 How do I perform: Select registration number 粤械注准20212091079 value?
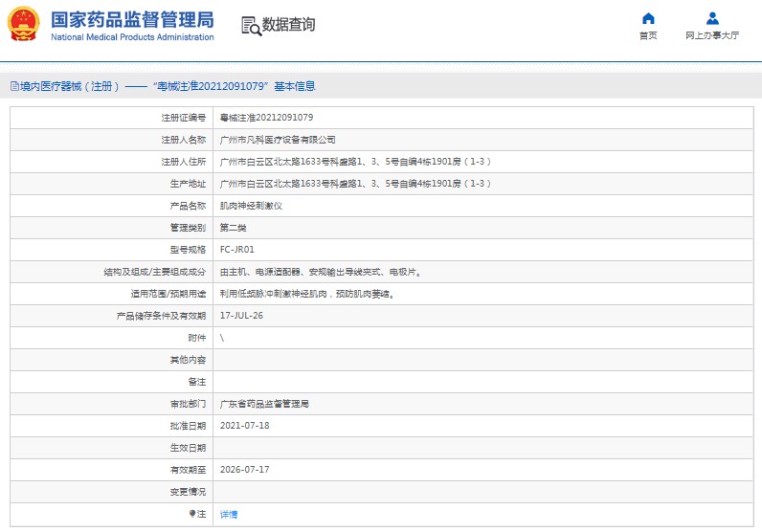(x=266, y=118)
